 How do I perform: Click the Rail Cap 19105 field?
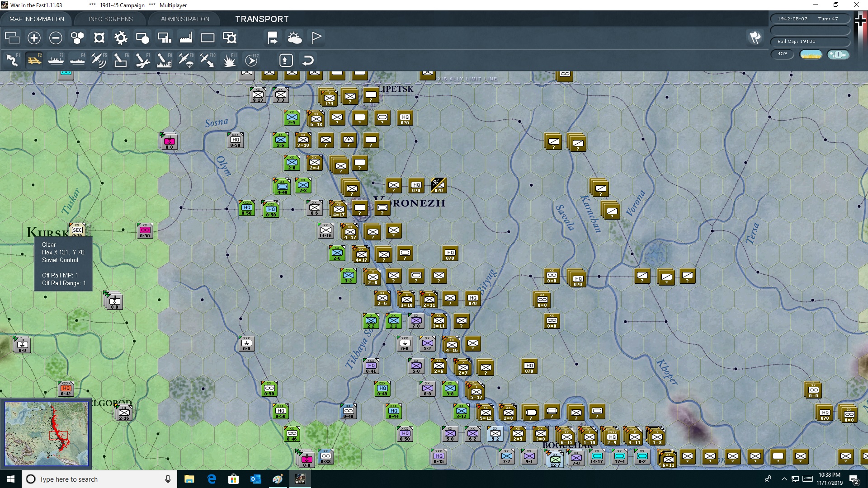pos(809,42)
